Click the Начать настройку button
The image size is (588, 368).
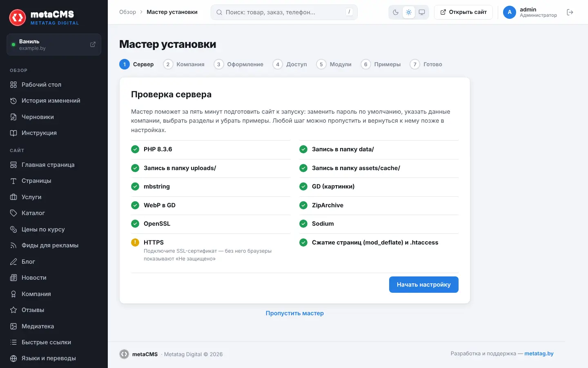(424, 285)
